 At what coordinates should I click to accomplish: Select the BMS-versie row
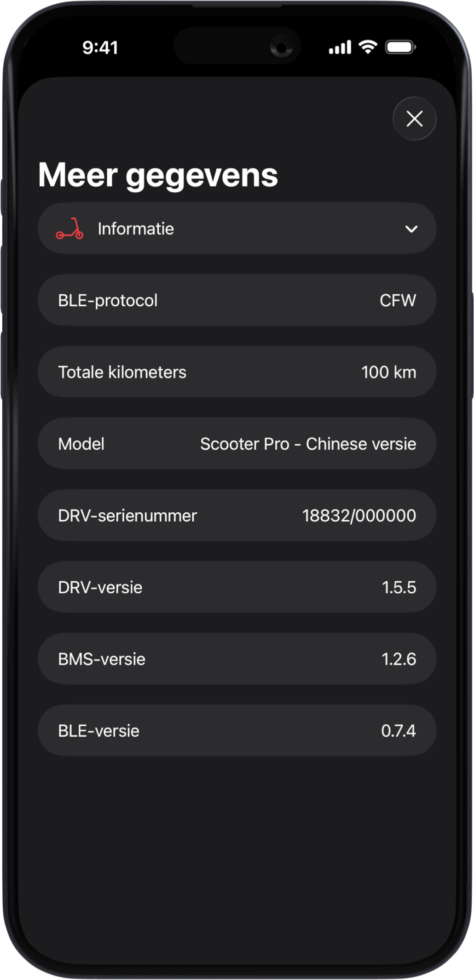click(x=237, y=659)
